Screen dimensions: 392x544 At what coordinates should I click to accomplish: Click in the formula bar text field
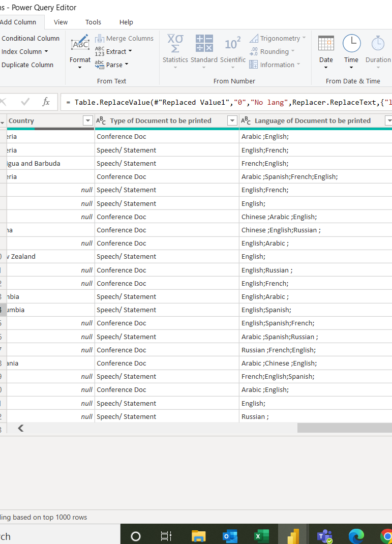click(226, 102)
